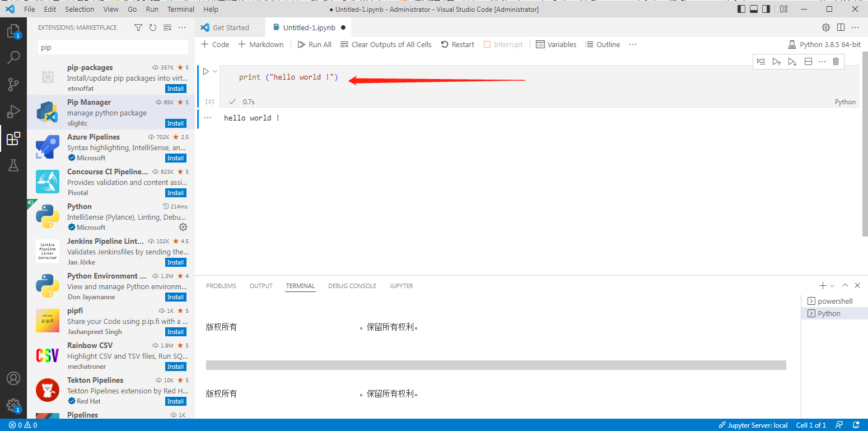Install the Pip Manager extension
The height and width of the screenshot is (431, 868).
click(x=175, y=123)
